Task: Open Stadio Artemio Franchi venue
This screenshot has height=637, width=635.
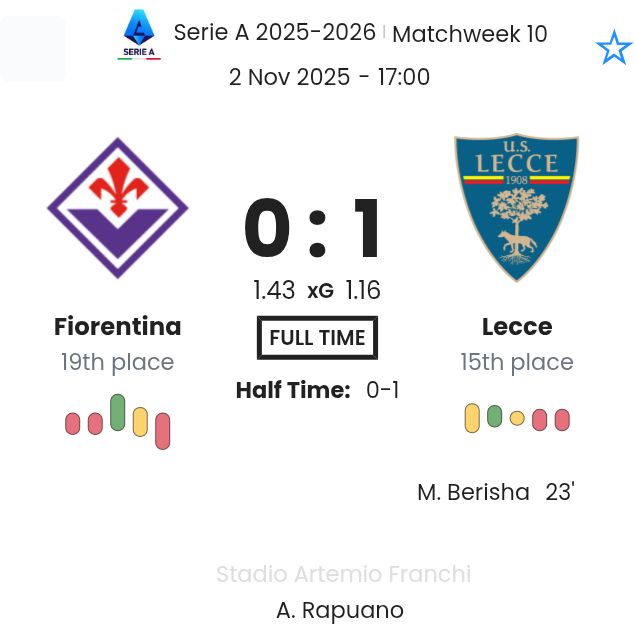Action: [343, 574]
